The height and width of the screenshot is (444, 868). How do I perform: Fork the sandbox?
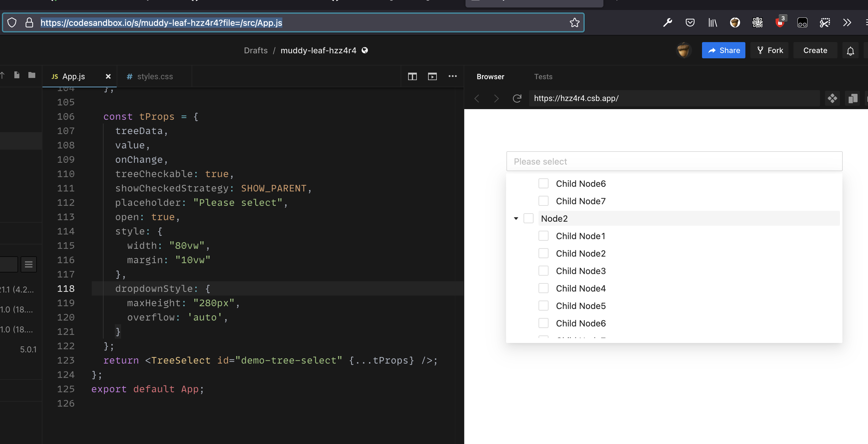pyautogui.click(x=769, y=50)
